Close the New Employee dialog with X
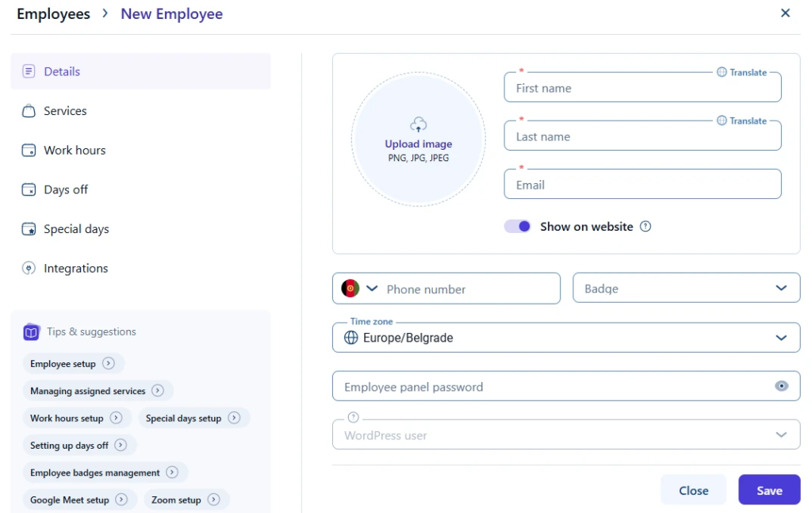The height and width of the screenshot is (513, 812). point(785,13)
